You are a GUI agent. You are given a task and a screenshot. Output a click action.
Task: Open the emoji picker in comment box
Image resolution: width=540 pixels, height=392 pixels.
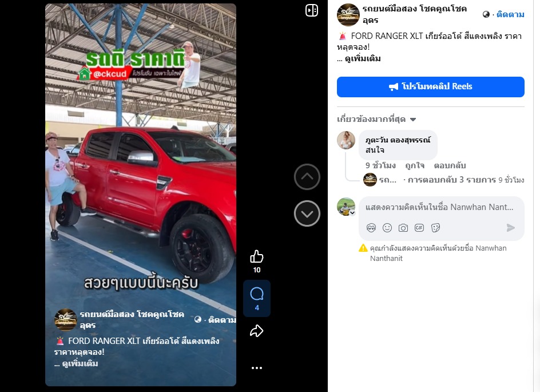pos(387,228)
